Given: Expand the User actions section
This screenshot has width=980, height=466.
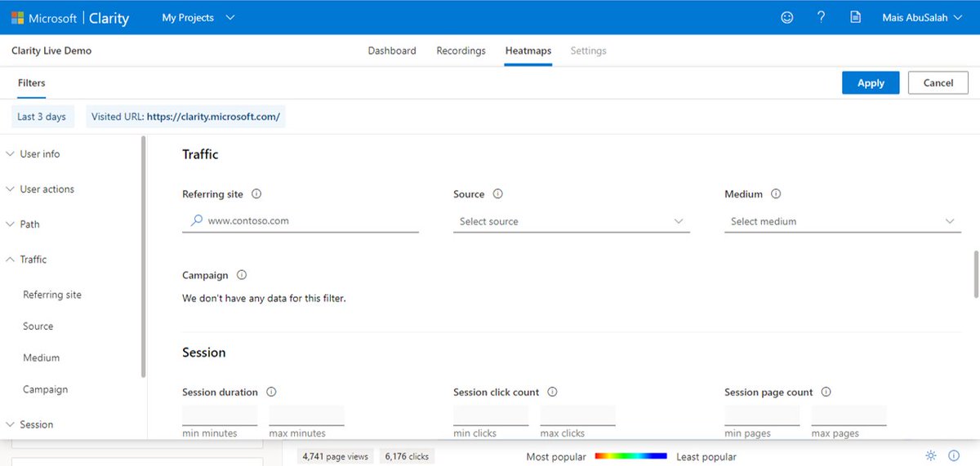Looking at the screenshot, I should tap(40, 189).
